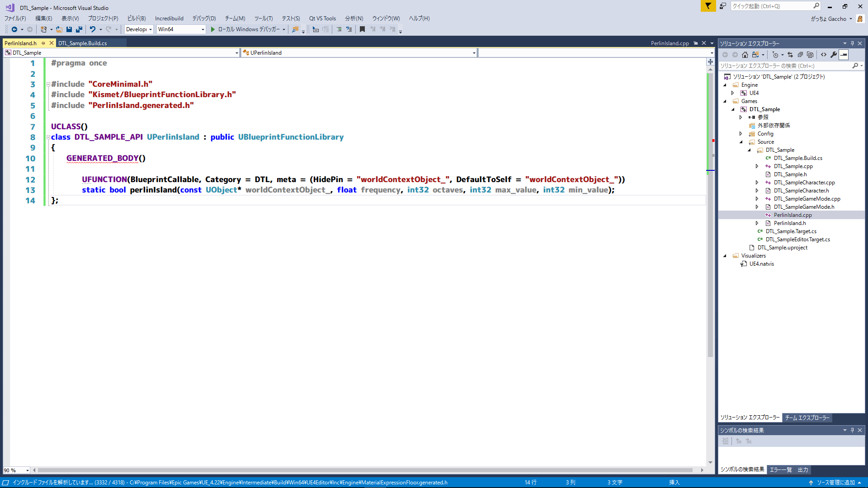The image size is (868, 488).
Task: Toggle Show All Files in Solution Explorer
Action: point(810,55)
